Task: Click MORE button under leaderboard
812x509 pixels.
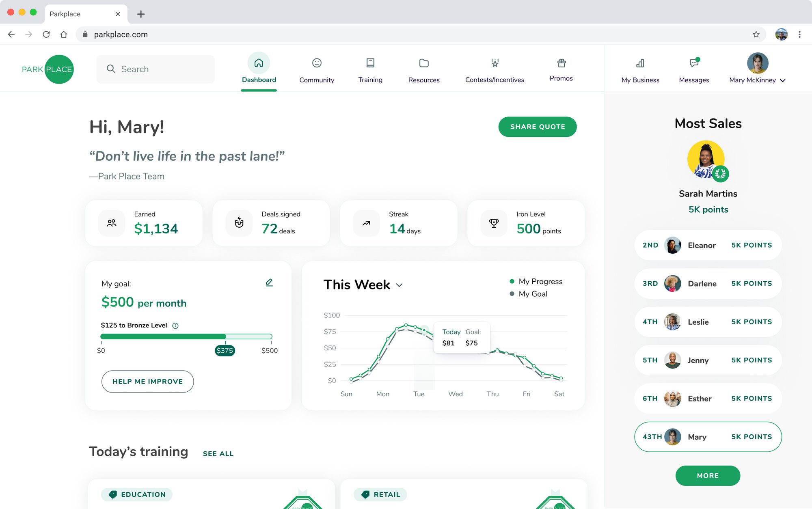Action: pyautogui.click(x=708, y=476)
